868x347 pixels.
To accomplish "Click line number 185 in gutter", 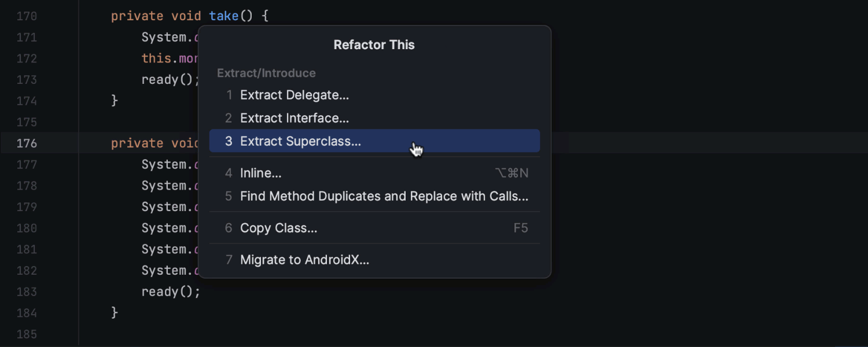I will pyautogui.click(x=27, y=334).
